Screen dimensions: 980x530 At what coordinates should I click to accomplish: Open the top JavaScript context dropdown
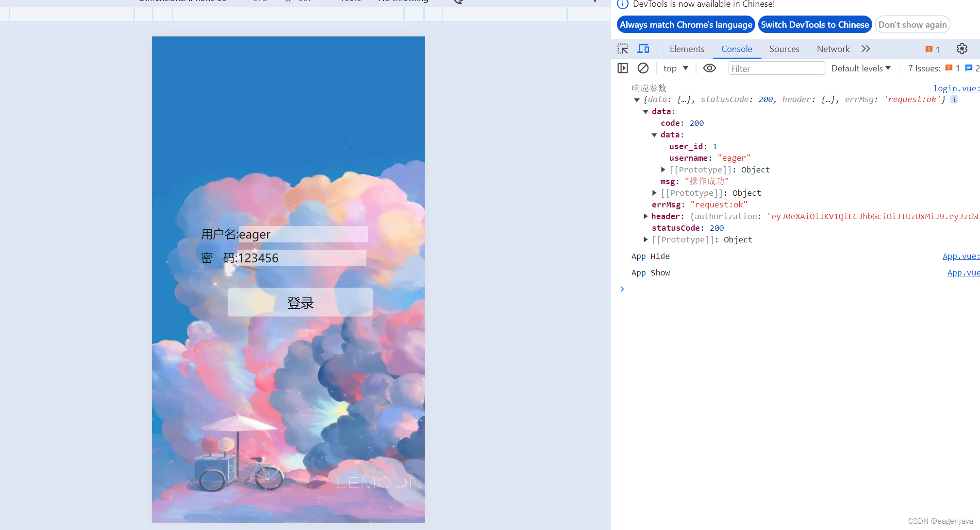(x=676, y=68)
